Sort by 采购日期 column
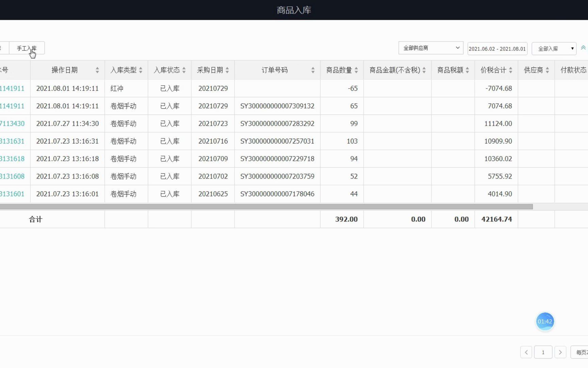Image resolution: width=588 pixels, height=368 pixels. coord(227,70)
